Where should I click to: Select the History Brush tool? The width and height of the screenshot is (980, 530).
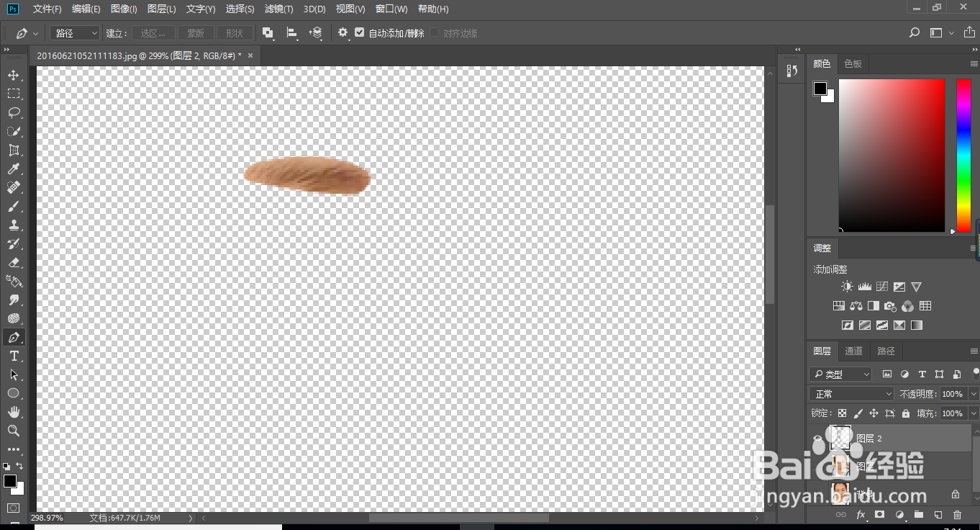click(13, 244)
